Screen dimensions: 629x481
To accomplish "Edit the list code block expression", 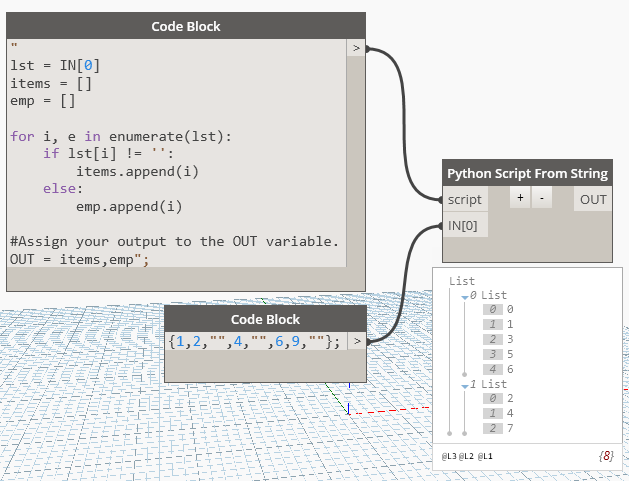I will point(254,341).
